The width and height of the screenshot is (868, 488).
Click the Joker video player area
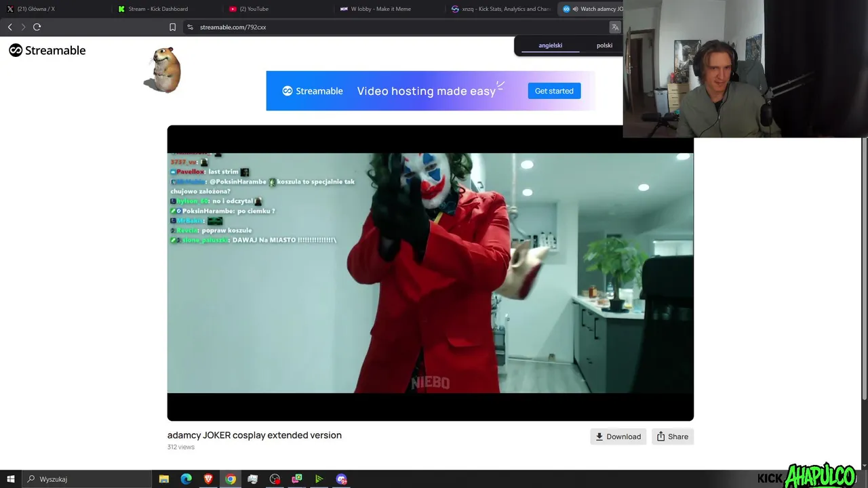tap(431, 272)
